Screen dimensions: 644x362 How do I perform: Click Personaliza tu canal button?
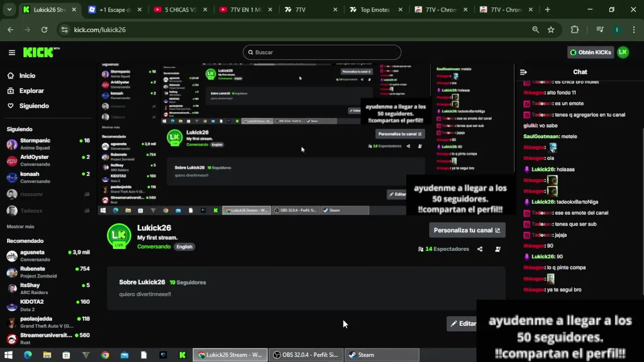(467, 230)
